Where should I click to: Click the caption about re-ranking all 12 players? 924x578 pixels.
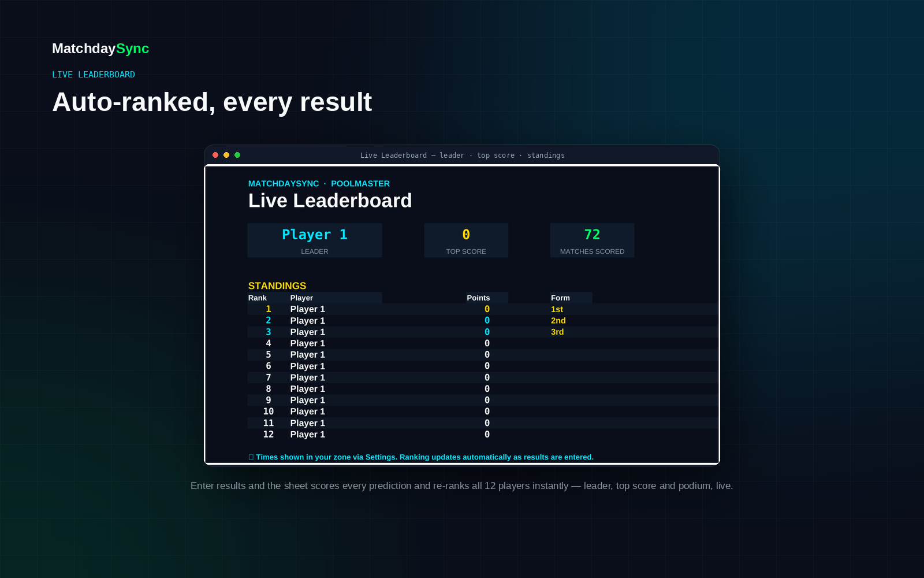click(x=462, y=486)
